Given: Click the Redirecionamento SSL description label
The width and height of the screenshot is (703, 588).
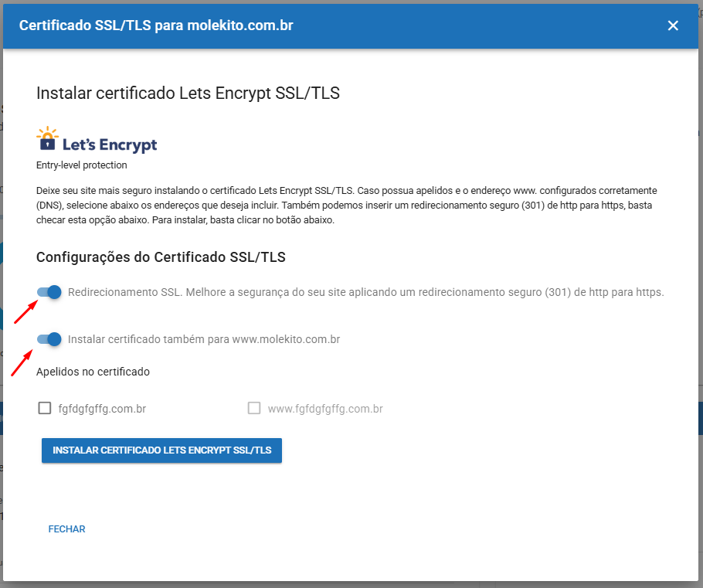Looking at the screenshot, I should point(366,292).
